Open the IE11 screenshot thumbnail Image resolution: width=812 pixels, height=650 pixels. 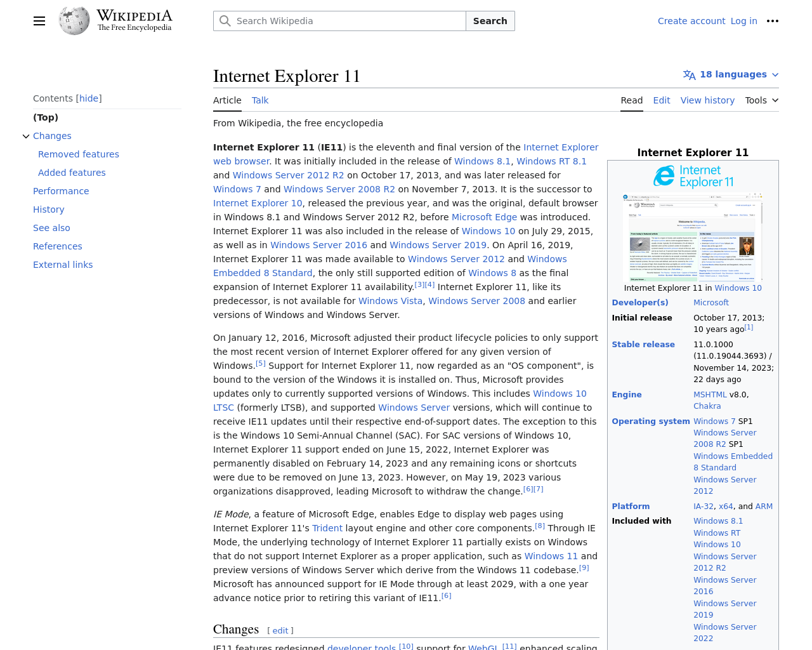point(693,237)
